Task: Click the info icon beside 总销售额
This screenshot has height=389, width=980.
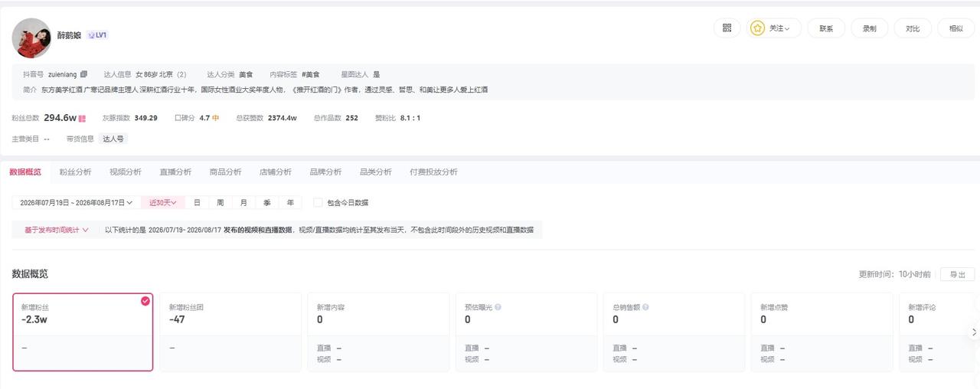Action: [x=646, y=307]
